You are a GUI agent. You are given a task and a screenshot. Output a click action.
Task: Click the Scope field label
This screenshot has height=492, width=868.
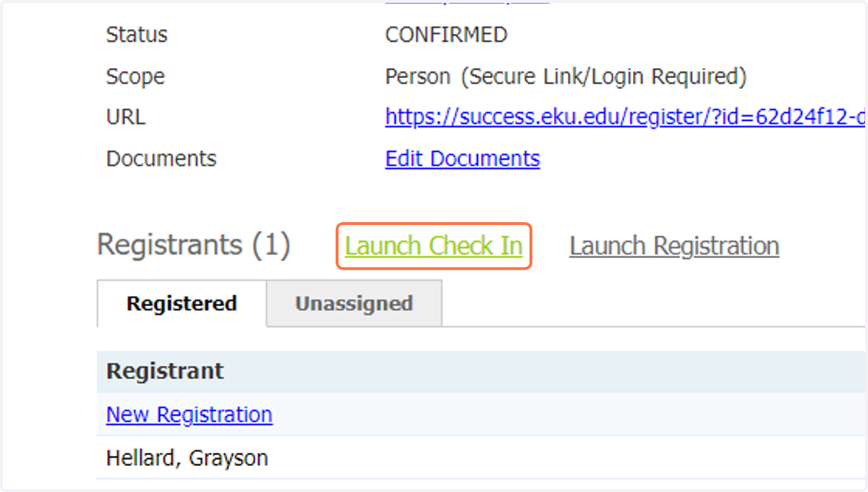pos(135,77)
